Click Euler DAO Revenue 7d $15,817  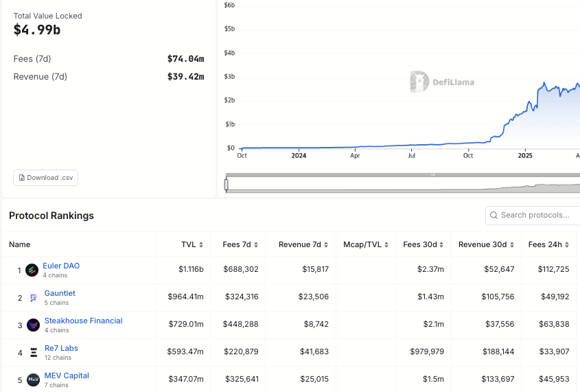(316, 269)
